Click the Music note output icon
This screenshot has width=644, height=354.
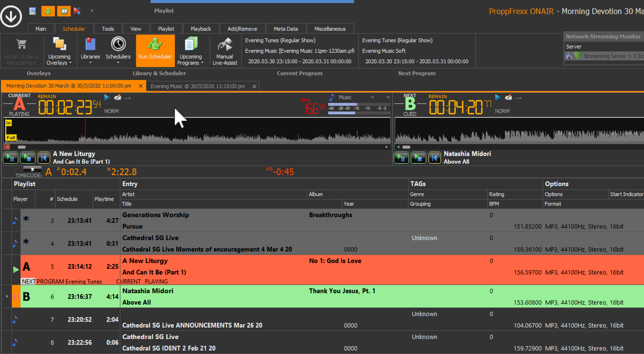click(332, 97)
